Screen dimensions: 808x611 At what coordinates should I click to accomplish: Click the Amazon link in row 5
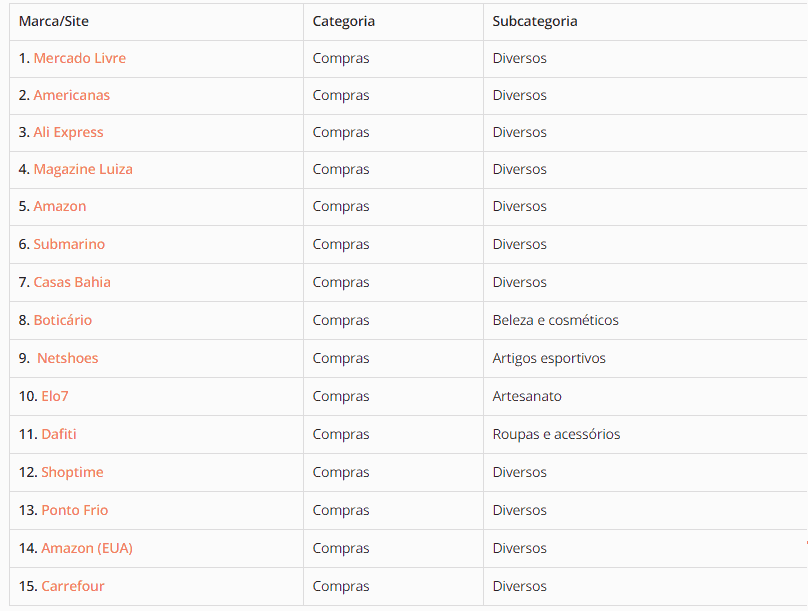(x=60, y=206)
